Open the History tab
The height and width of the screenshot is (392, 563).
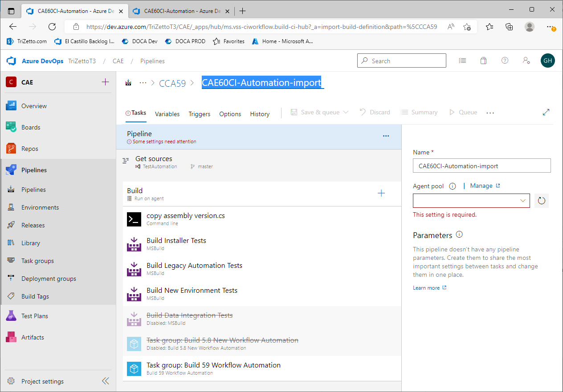pyautogui.click(x=260, y=114)
